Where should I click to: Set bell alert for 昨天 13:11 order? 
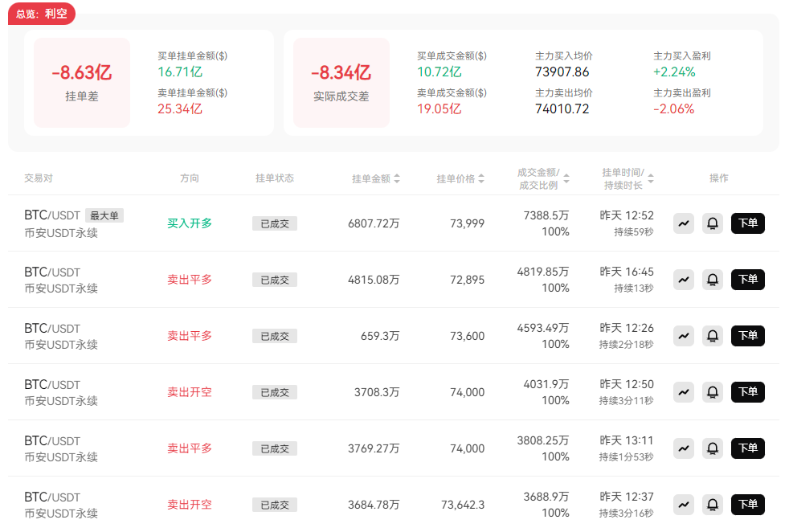[x=713, y=448]
